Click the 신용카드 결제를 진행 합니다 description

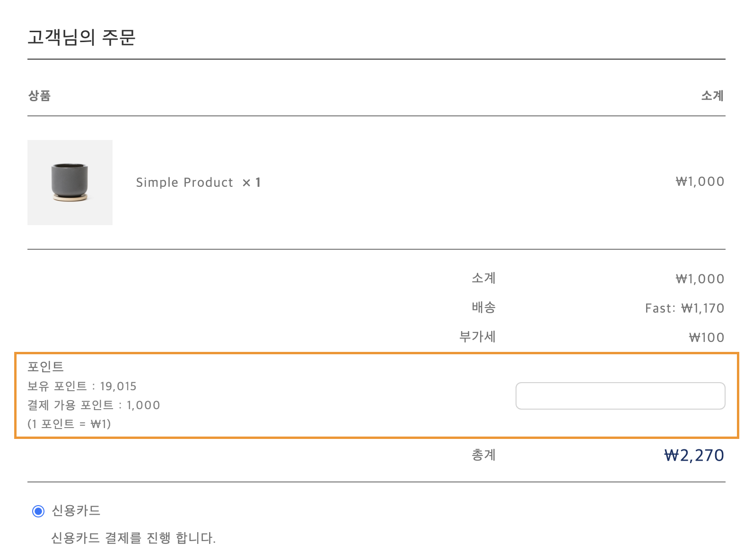(133, 538)
